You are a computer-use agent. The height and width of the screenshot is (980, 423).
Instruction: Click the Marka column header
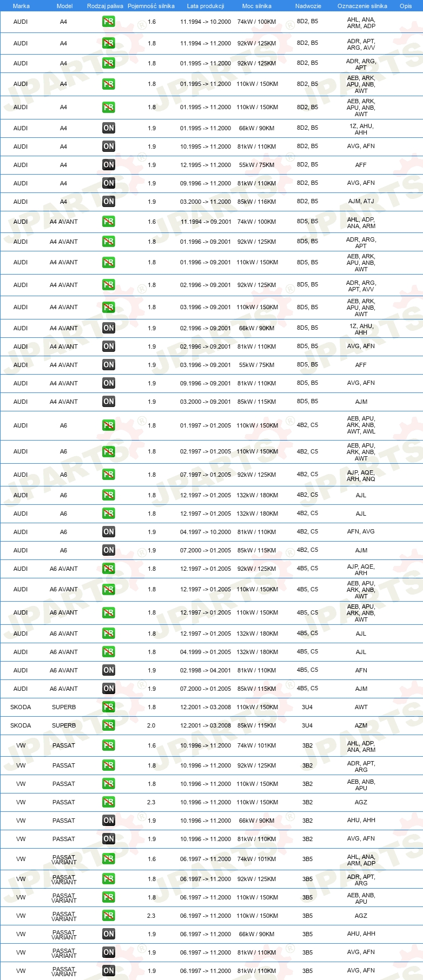tap(21, 6)
